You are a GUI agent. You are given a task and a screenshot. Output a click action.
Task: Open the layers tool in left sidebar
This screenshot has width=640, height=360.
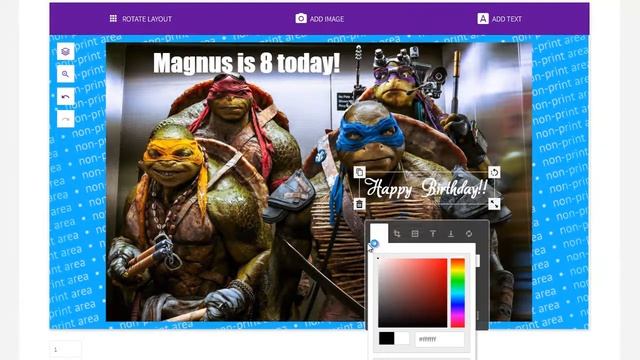65,51
